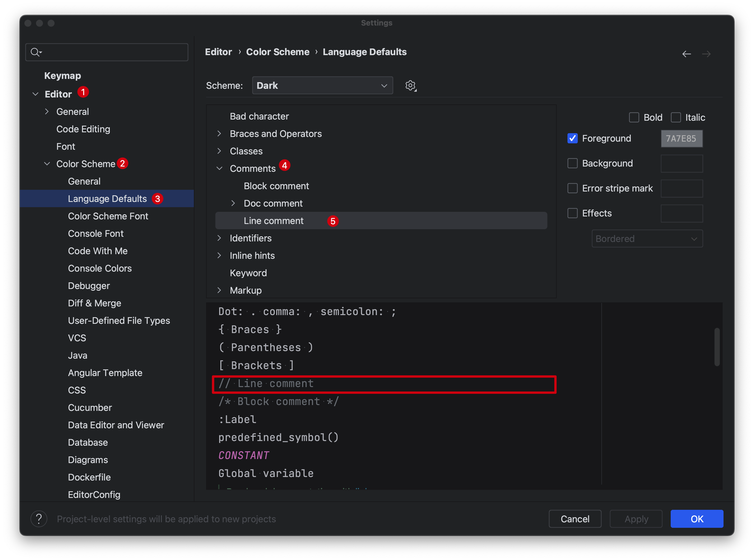Enable the Background checkbox
The width and height of the screenshot is (754, 560).
(x=573, y=163)
